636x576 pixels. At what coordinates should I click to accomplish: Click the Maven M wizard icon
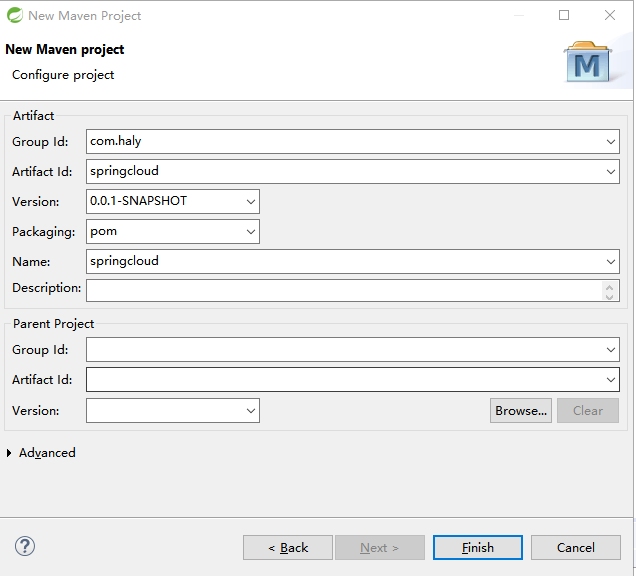(x=587, y=62)
